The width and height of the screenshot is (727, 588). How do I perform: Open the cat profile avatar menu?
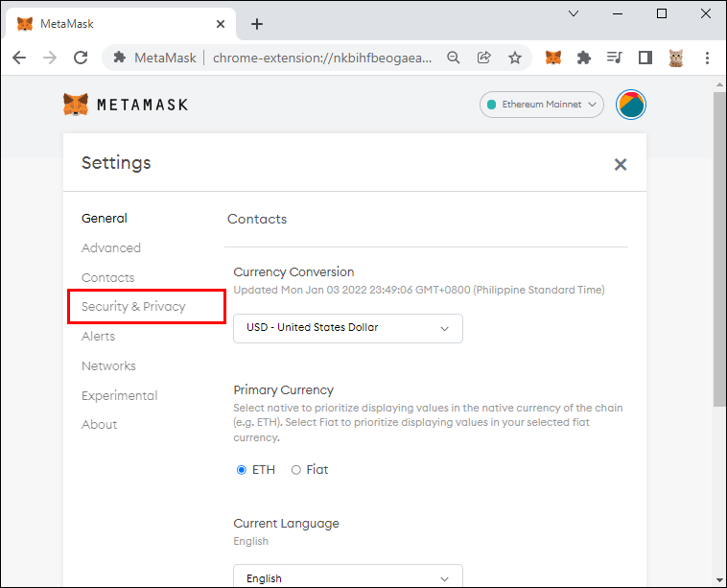(676, 58)
